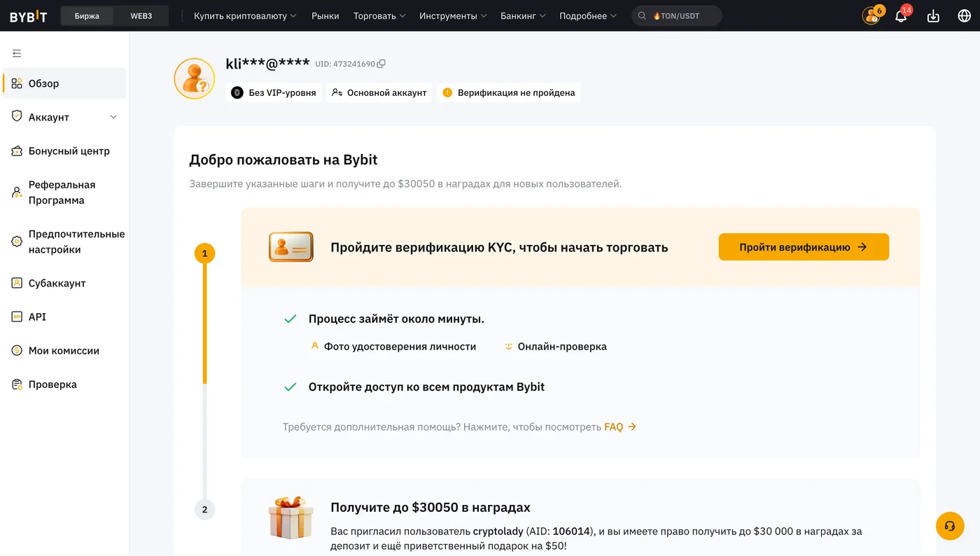Viewport: 980px width, 556px height.
Task: Click step 1 marker on progress line
Action: coord(204,253)
